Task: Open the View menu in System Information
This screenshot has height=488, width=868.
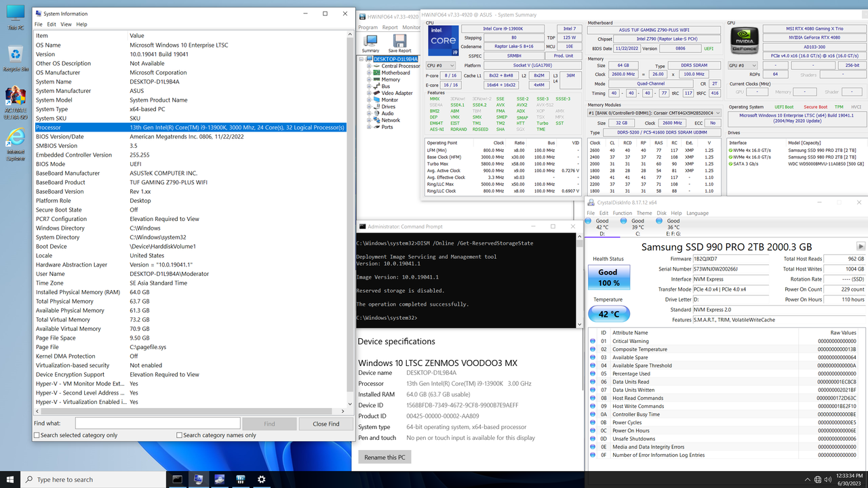Action: (x=66, y=24)
